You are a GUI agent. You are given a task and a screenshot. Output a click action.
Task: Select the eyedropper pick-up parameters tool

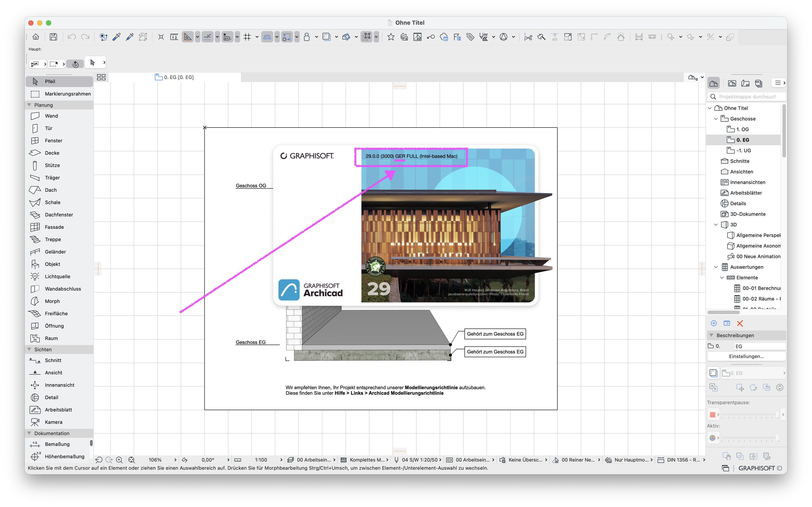click(117, 37)
